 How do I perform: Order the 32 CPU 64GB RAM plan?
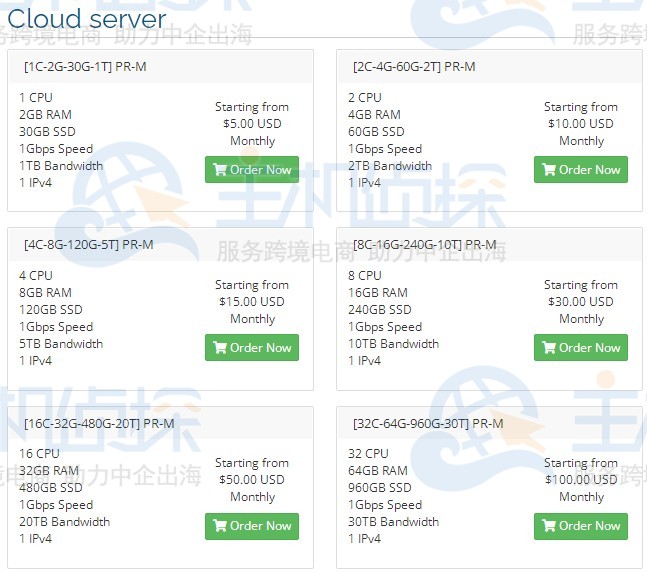click(x=581, y=526)
